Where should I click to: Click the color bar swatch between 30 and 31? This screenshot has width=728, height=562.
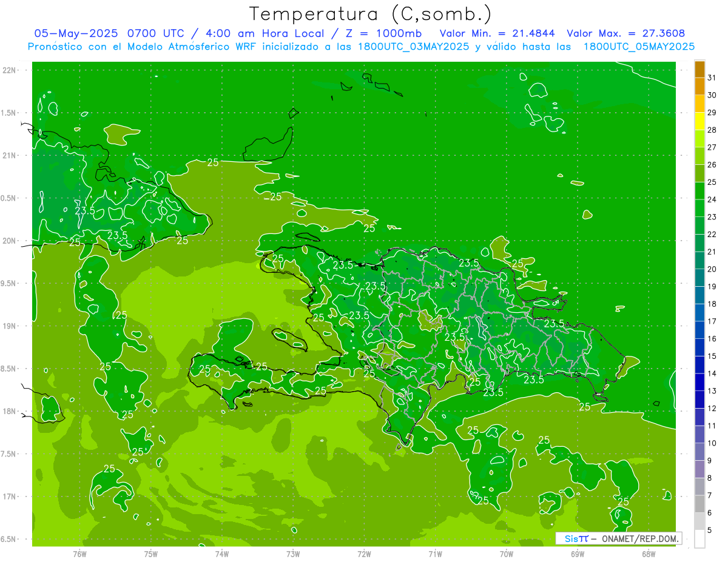[699, 87]
